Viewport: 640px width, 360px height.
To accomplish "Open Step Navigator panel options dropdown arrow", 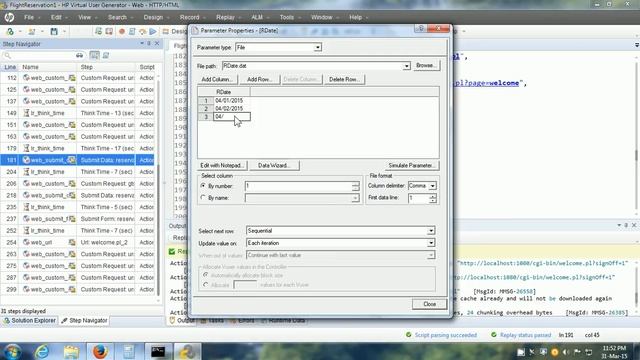I will tap(142, 43).
